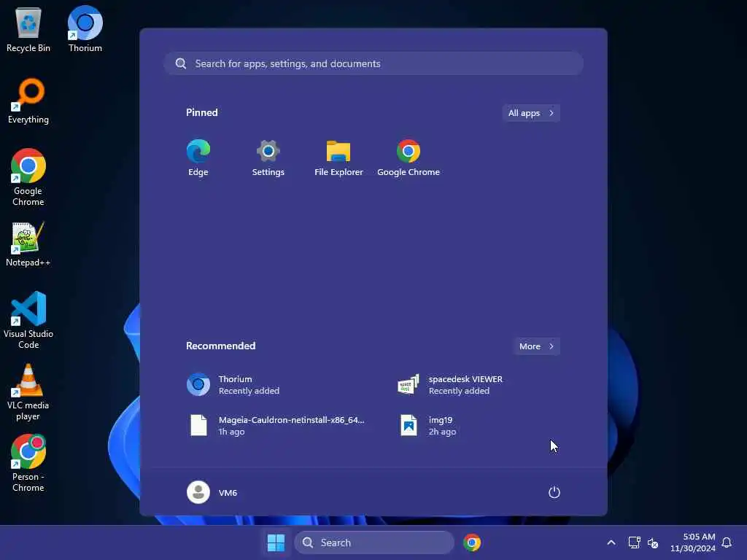Show More recommended items
This screenshot has width=747, height=560.
pos(536,346)
